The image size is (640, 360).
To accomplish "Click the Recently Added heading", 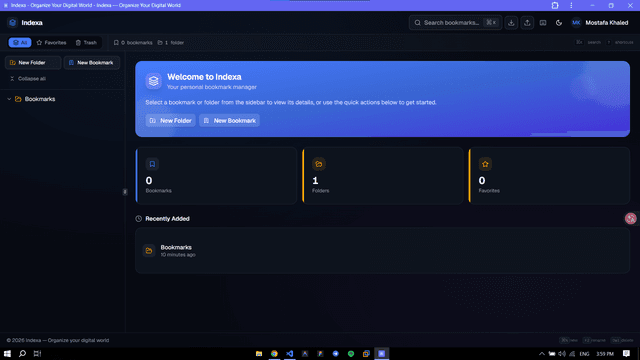I will pos(167,219).
